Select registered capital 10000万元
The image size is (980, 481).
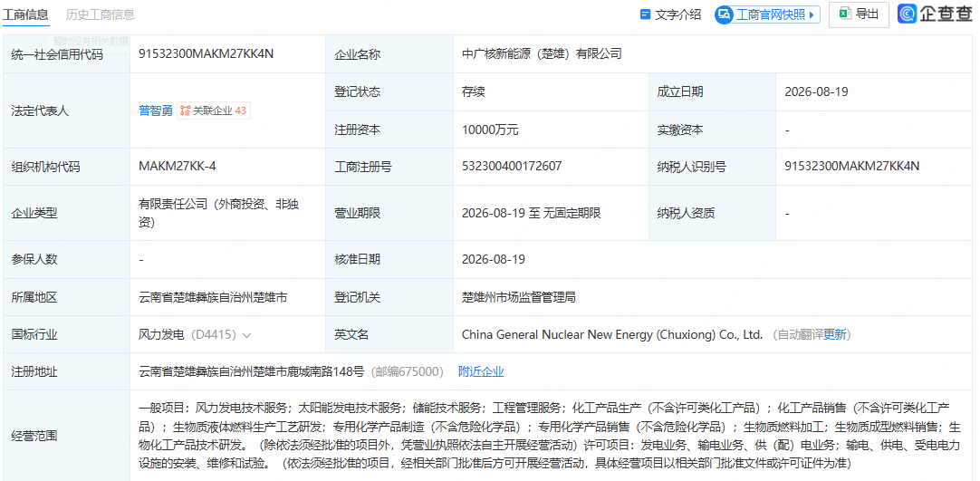[490, 130]
